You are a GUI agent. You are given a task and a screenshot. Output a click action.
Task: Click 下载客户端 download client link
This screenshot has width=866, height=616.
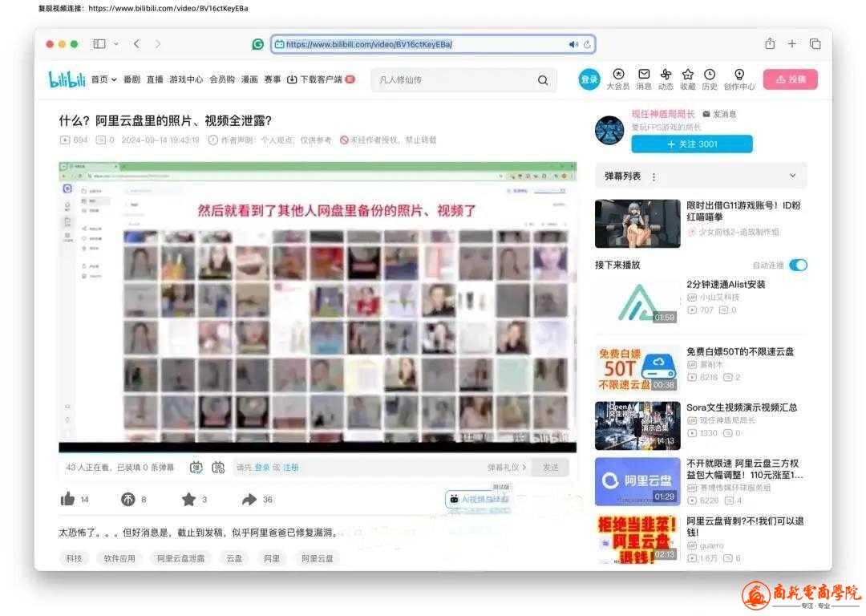320,79
